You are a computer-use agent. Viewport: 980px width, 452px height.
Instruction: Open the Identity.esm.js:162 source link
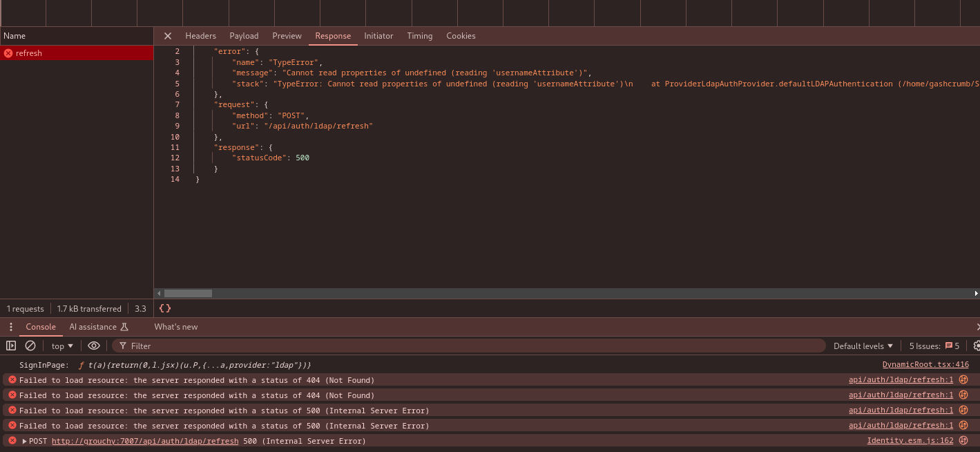click(x=910, y=440)
